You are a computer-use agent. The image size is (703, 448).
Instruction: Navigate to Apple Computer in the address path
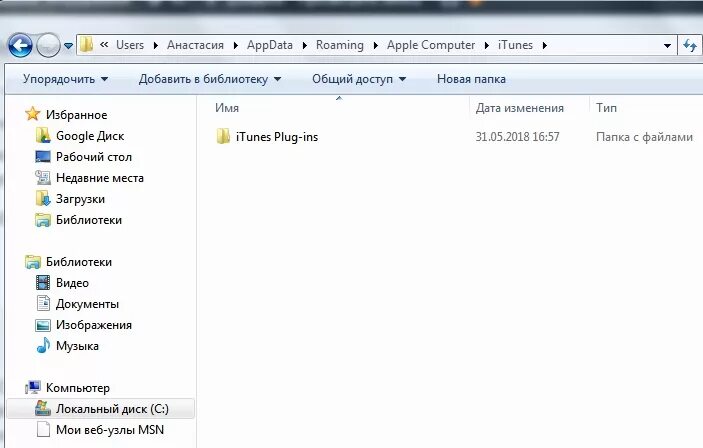[x=431, y=45]
